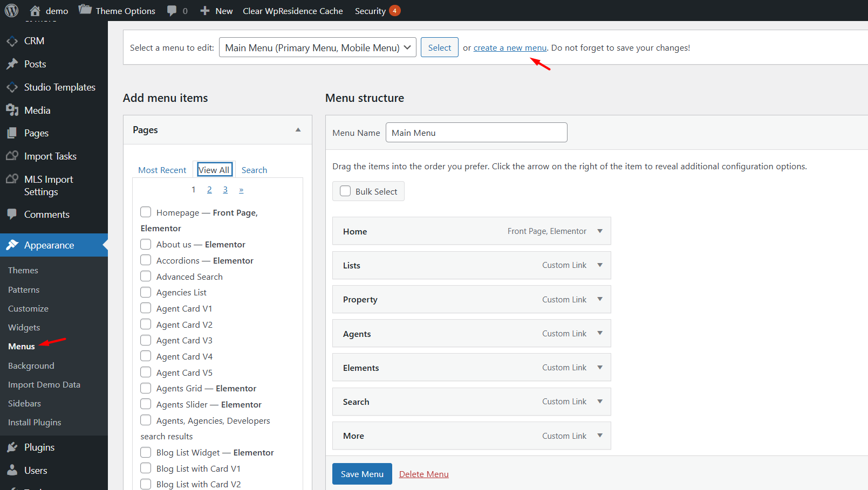Check the Bulk Select checkbox
This screenshot has height=490, width=868.
click(x=345, y=191)
